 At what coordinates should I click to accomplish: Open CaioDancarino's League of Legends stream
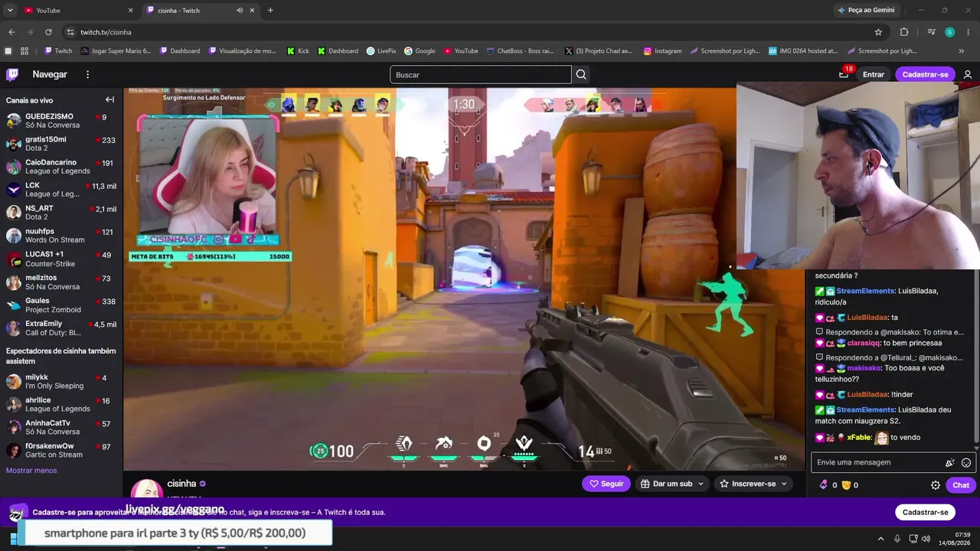coord(61,167)
